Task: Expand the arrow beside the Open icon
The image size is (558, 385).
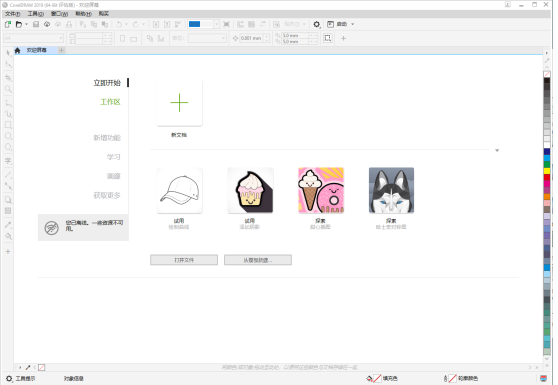Action: pyautogui.click(x=26, y=24)
